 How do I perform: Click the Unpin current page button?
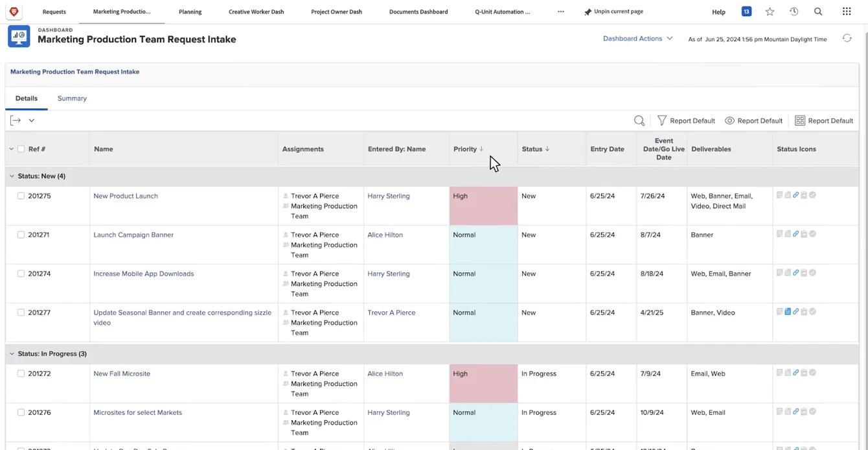tap(613, 12)
